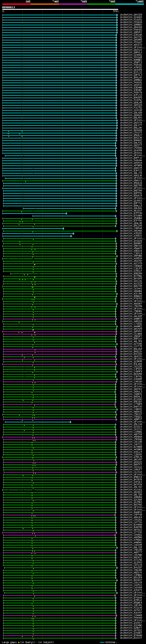The image size is (146, 644).
Task: Select the UniRef100_A8JG07 label
Action: coord(131,211)
